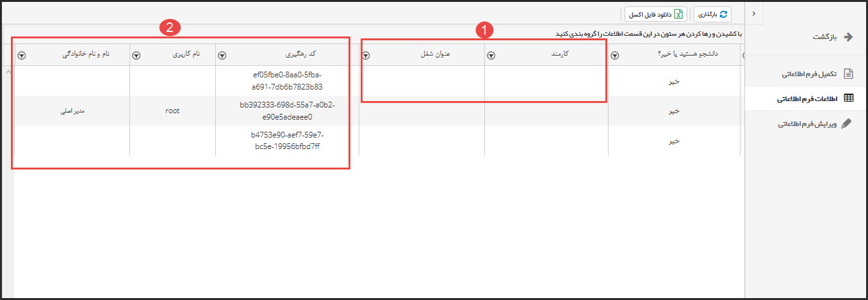Open filter menu for نام و نام خانوادگی column

[21, 56]
